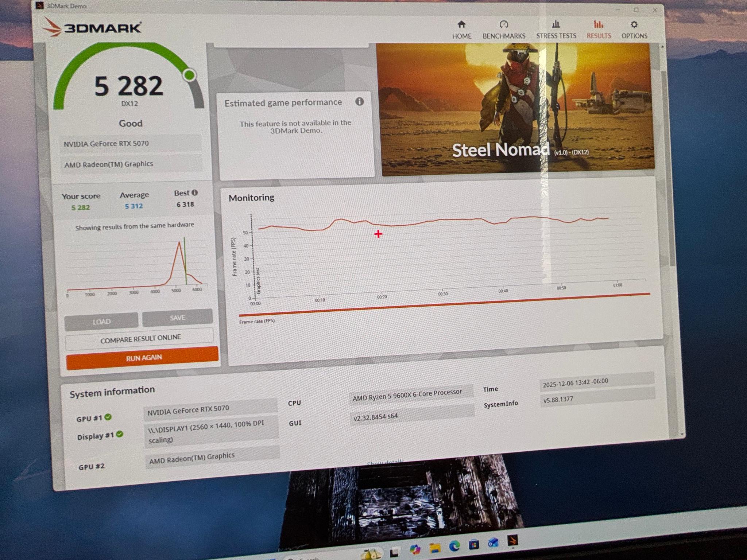Click the orange RUN AGAIN button
The image size is (747, 560).
tap(143, 358)
